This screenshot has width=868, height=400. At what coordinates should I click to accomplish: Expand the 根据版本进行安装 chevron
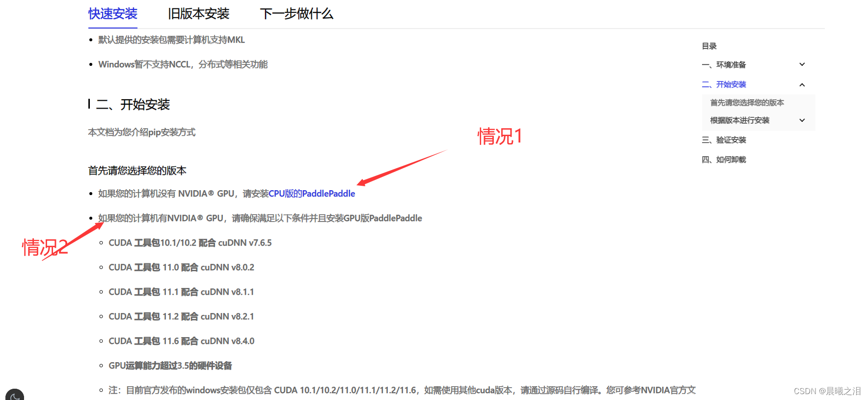tap(802, 120)
